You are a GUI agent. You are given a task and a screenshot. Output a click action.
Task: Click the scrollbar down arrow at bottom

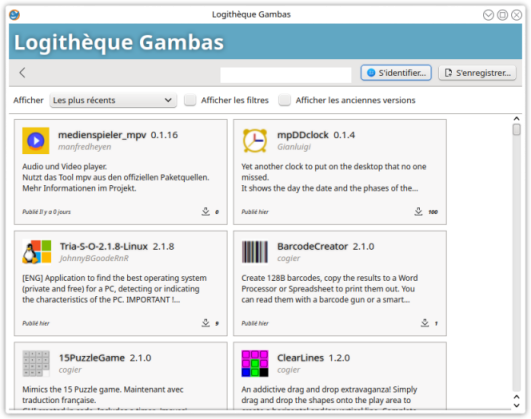coord(516,405)
